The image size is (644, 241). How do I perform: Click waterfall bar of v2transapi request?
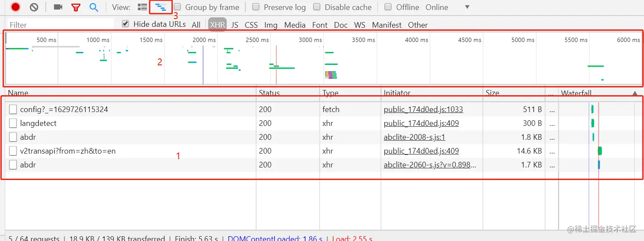coord(600,151)
